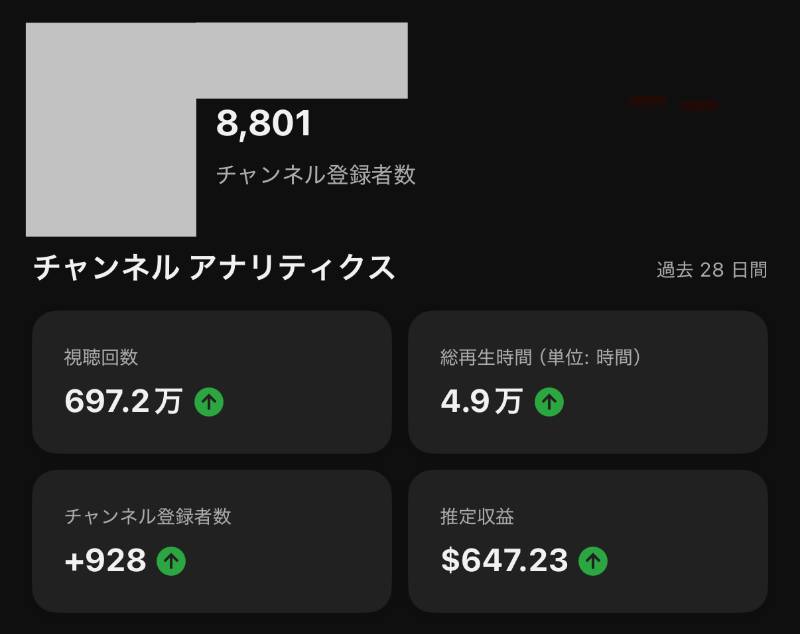Click the 697.2万 views value
The height and width of the screenshot is (634, 800).
point(123,401)
